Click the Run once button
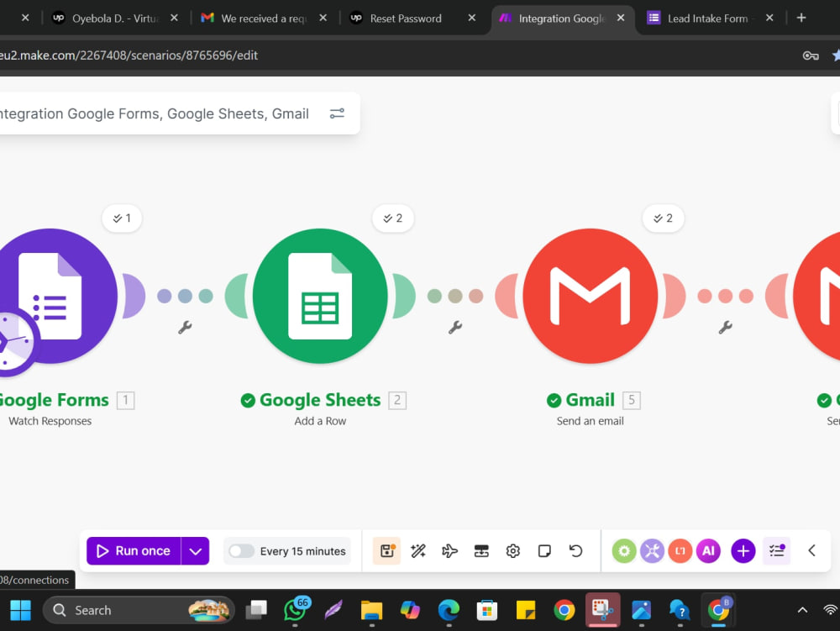 pos(134,551)
